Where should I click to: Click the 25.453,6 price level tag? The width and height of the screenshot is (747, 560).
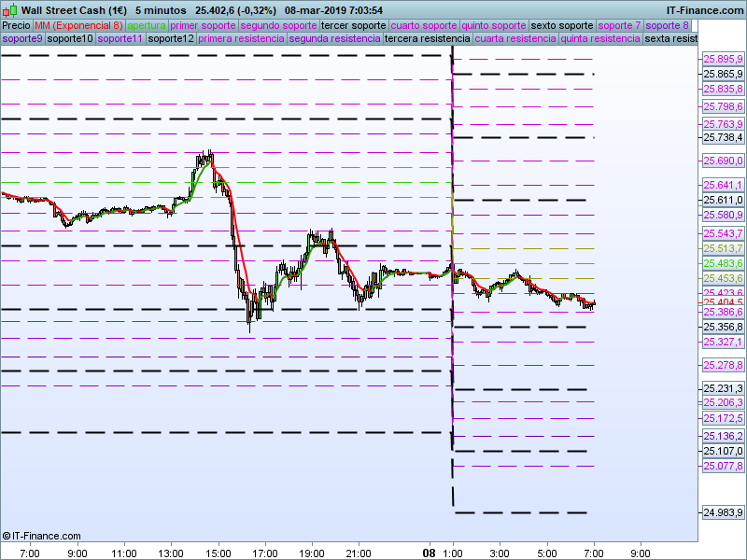pyautogui.click(x=723, y=278)
